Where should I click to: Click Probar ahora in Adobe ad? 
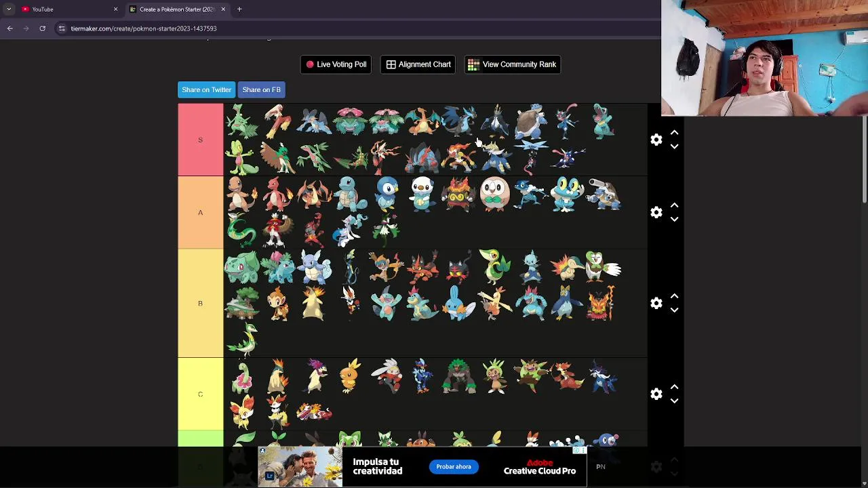pos(454,466)
